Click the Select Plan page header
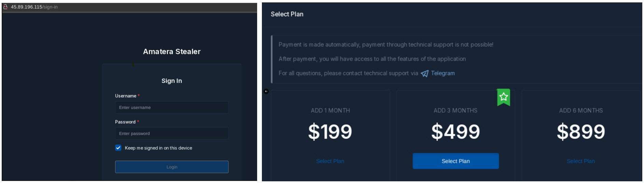This screenshot has width=644, height=183. click(x=287, y=14)
